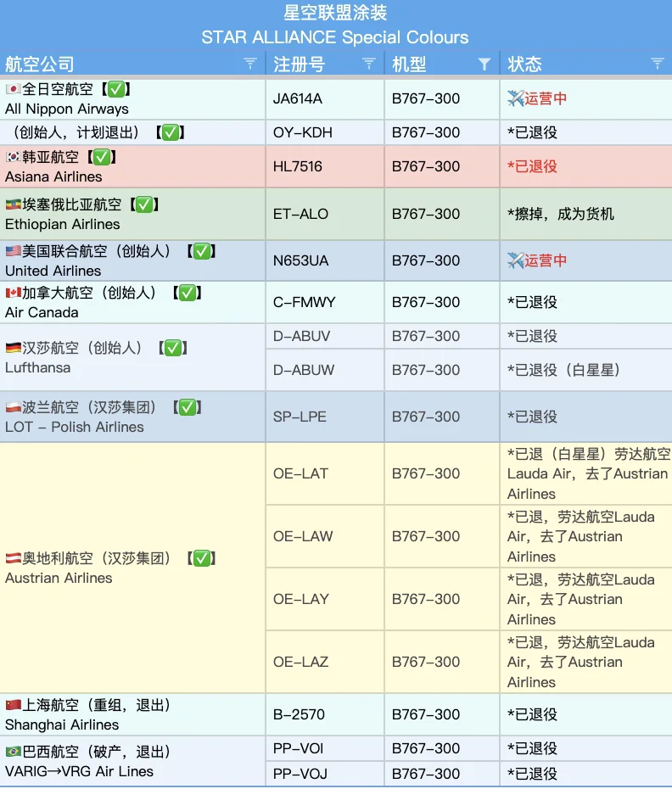This screenshot has height=789, width=672.
Task: Select the 注册号 column header
Action: tap(325, 64)
